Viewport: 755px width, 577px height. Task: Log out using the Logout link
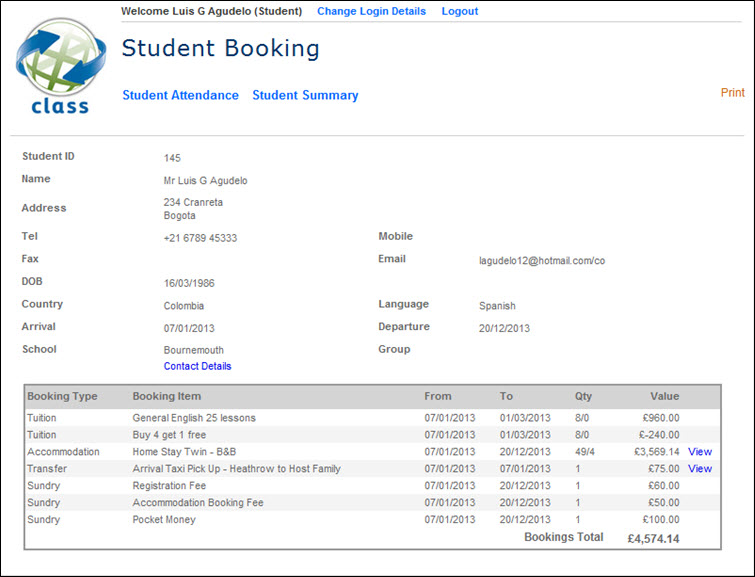(x=459, y=11)
